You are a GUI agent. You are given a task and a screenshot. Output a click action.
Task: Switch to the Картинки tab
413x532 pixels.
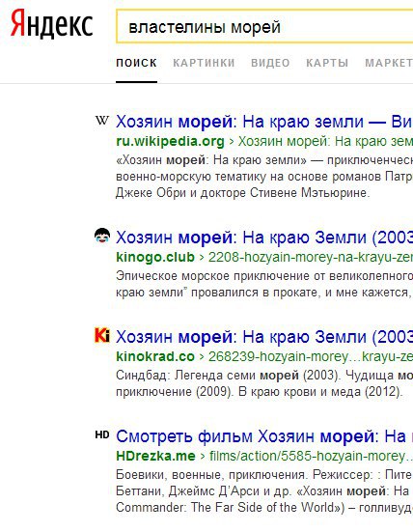(204, 63)
